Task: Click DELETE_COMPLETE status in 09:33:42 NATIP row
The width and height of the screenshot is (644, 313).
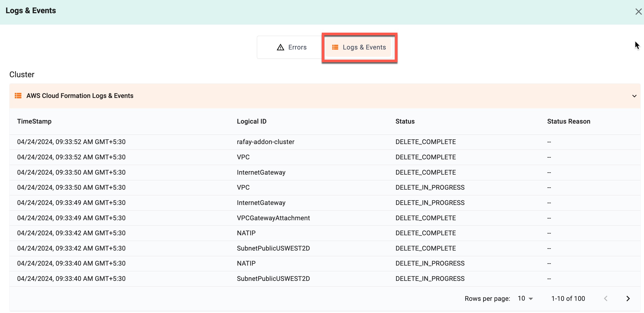Action: (x=426, y=233)
